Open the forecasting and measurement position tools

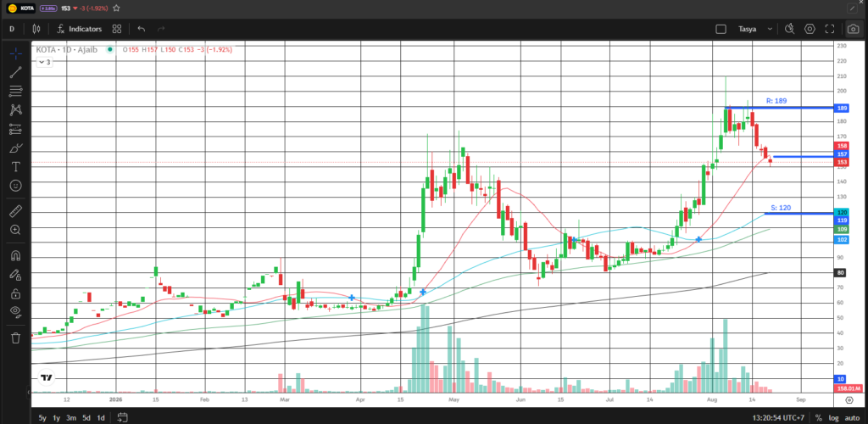(x=15, y=129)
